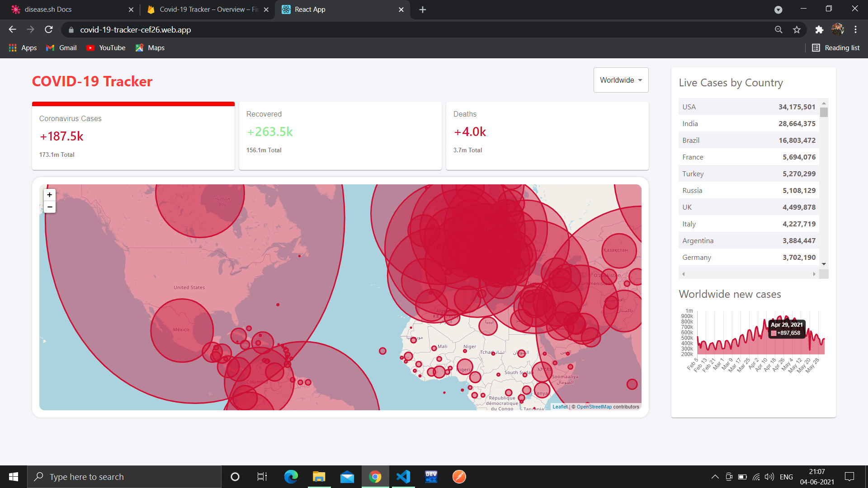Screen dimensions: 868x488
Task: Click the Germany cases row
Action: pyautogui.click(x=749, y=257)
